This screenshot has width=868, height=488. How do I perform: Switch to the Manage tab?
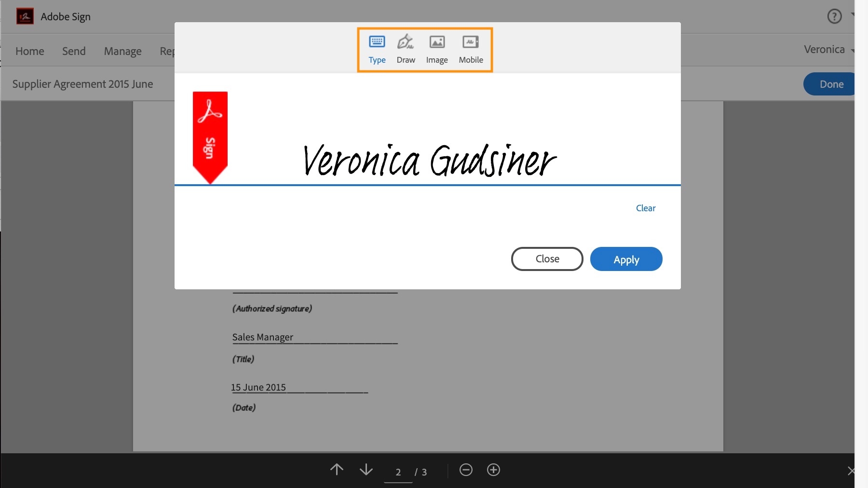tap(122, 51)
